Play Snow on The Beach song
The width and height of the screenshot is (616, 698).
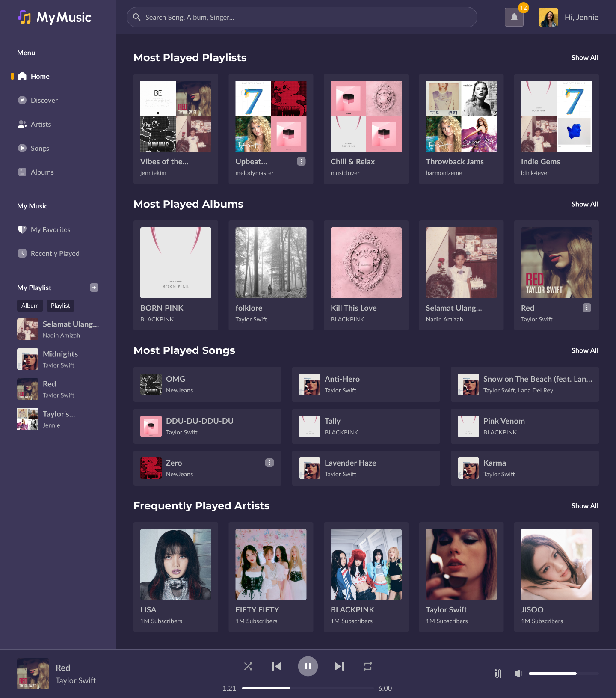click(x=525, y=384)
